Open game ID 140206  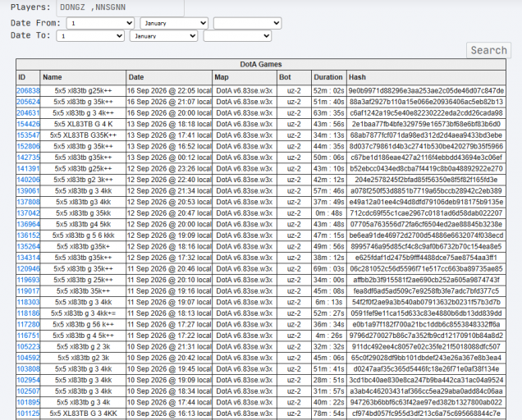tap(28, 180)
